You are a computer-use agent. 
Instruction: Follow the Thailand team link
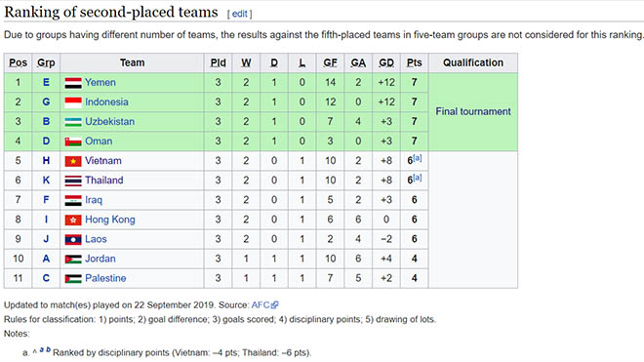[103, 181]
